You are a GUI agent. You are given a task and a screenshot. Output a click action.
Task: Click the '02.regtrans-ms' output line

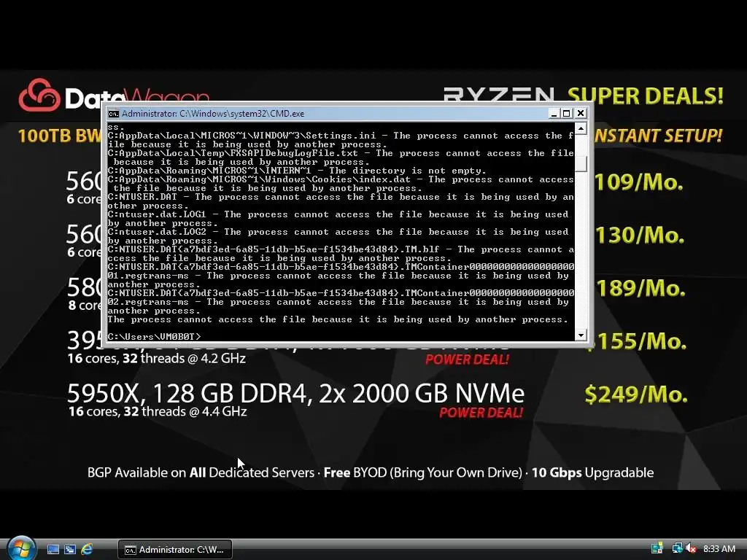point(338,302)
